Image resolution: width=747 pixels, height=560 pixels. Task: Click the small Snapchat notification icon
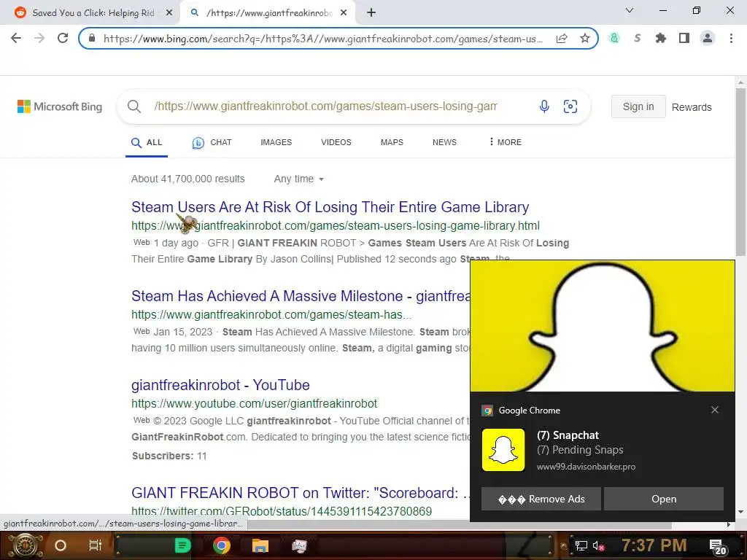503,450
